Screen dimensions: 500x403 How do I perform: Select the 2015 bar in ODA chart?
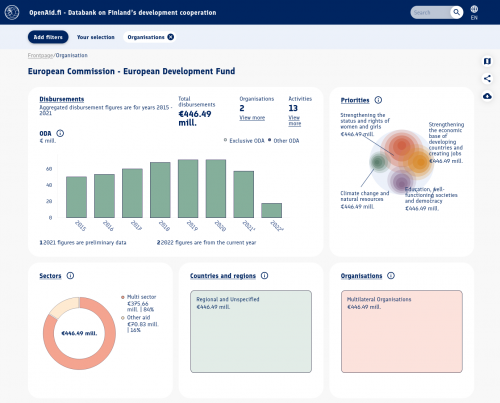pyautogui.click(x=76, y=197)
